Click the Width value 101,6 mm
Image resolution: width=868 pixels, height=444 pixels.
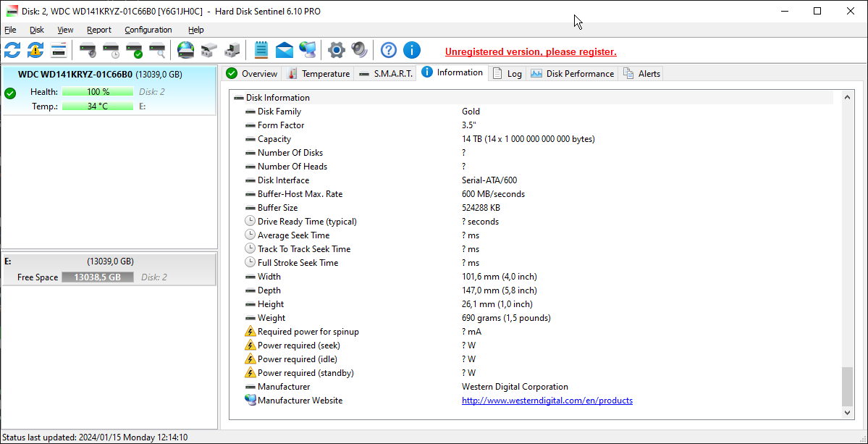coord(500,277)
